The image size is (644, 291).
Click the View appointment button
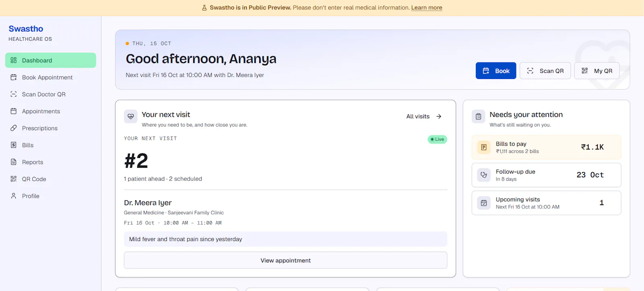[x=286, y=260]
